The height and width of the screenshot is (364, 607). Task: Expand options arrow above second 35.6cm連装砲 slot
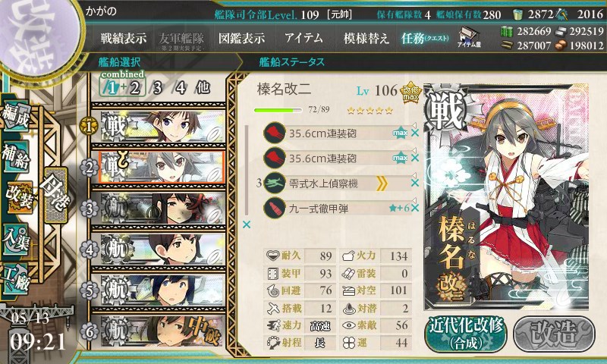click(x=414, y=150)
